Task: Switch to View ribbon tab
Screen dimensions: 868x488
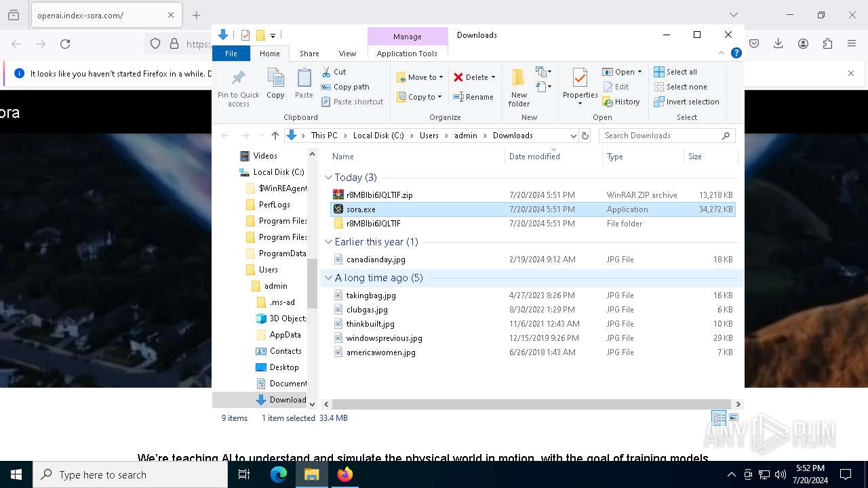Action: point(347,54)
